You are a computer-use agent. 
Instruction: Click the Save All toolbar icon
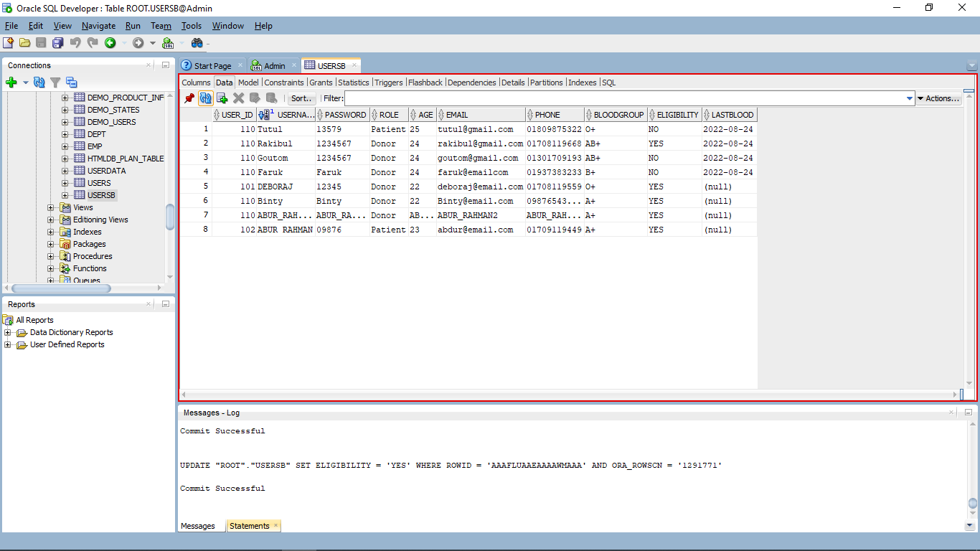pyautogui.click(x=58, y=43)
